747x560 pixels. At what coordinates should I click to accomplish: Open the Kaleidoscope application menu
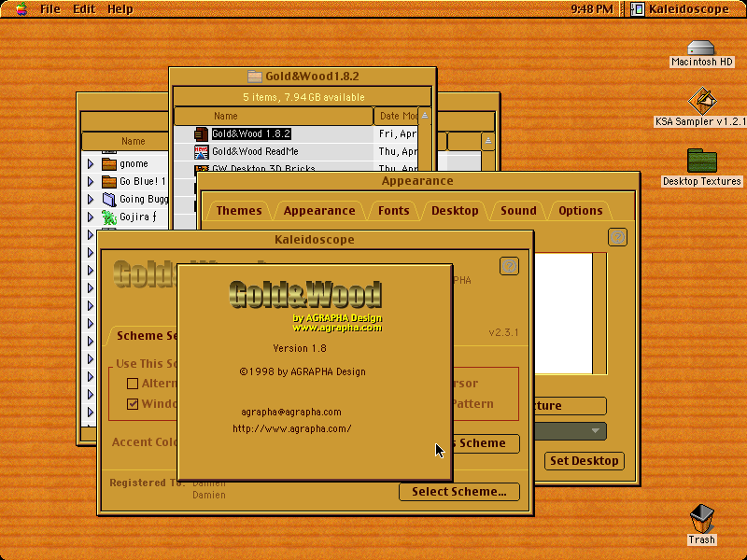681,9
